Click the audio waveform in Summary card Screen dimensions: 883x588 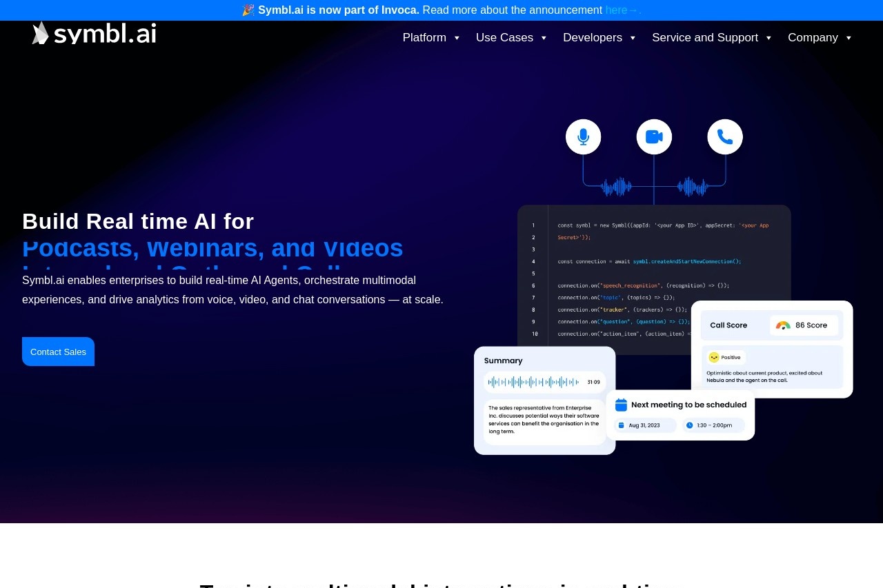click(534, 382)
